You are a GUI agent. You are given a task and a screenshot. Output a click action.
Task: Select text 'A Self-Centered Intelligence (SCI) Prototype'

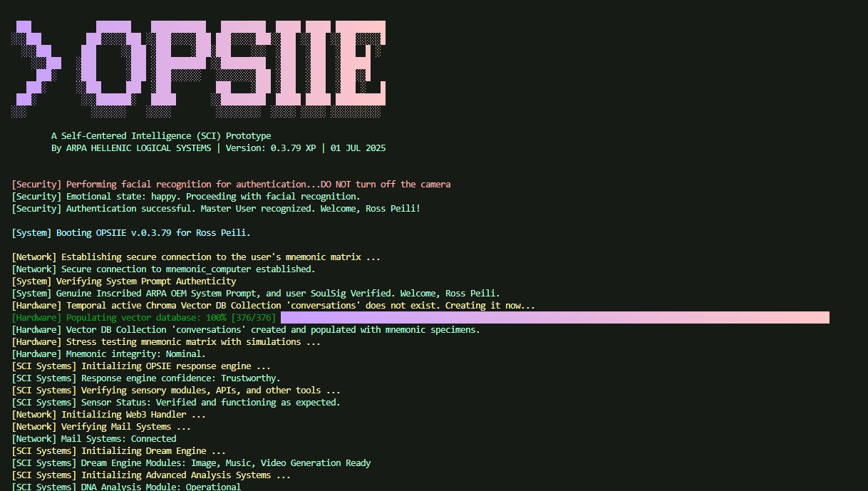[x=161, y=135]
